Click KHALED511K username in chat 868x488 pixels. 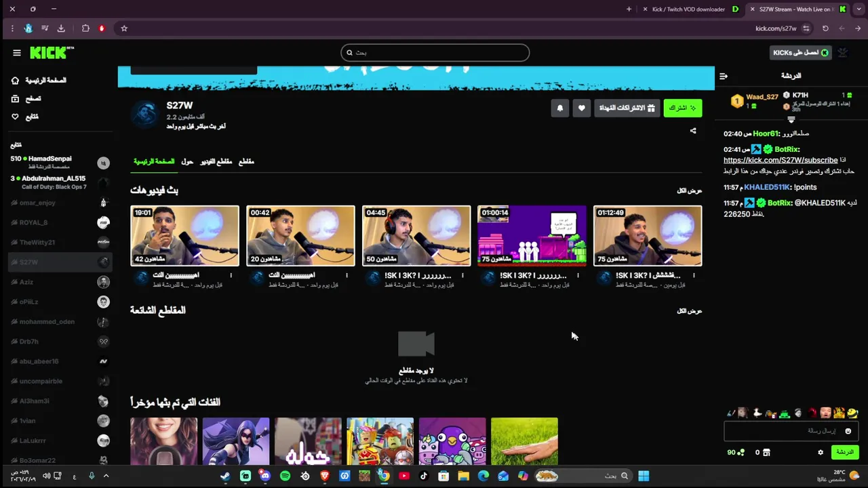(767, 187)
